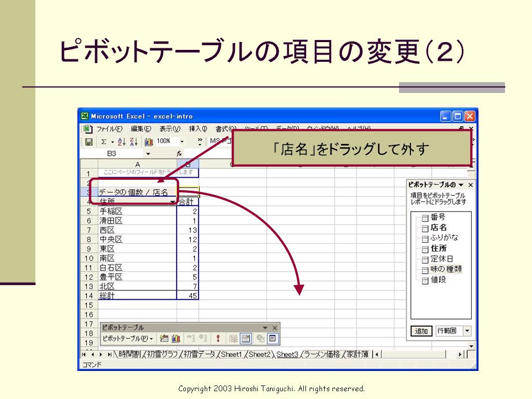Switch to the Sheet2 tab
Image resolution: width=532 pixels, height=399 pixels.
[x=260, y=354]
